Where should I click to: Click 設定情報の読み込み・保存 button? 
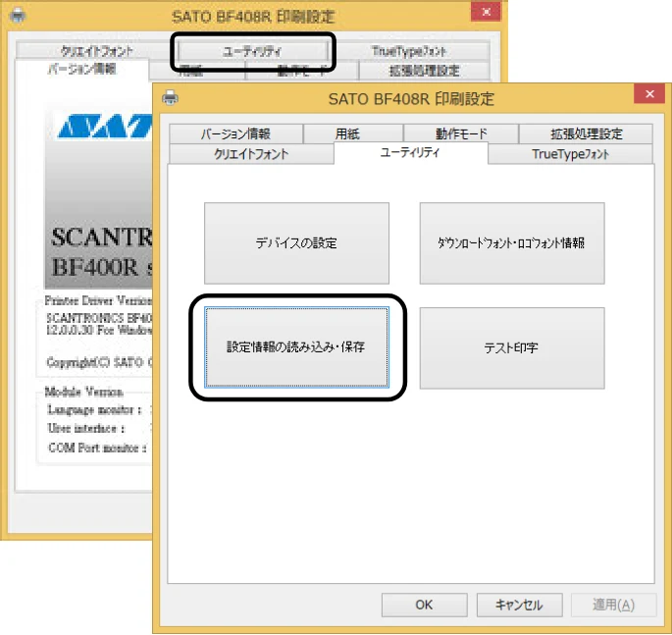click(x=296, y=347)
